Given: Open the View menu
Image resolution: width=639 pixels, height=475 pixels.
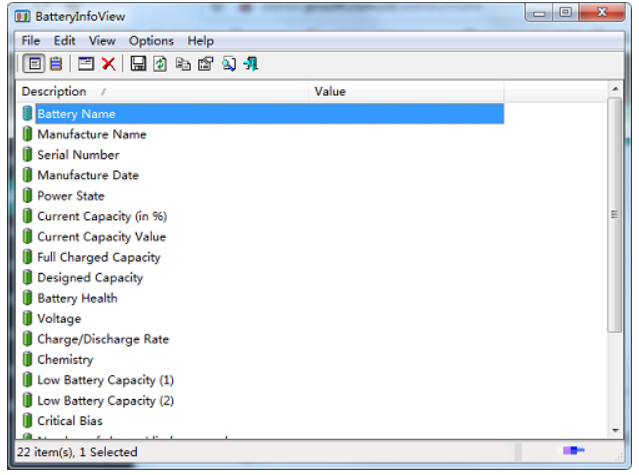Looking at the screenshot, I should click(x=102, y=41).
